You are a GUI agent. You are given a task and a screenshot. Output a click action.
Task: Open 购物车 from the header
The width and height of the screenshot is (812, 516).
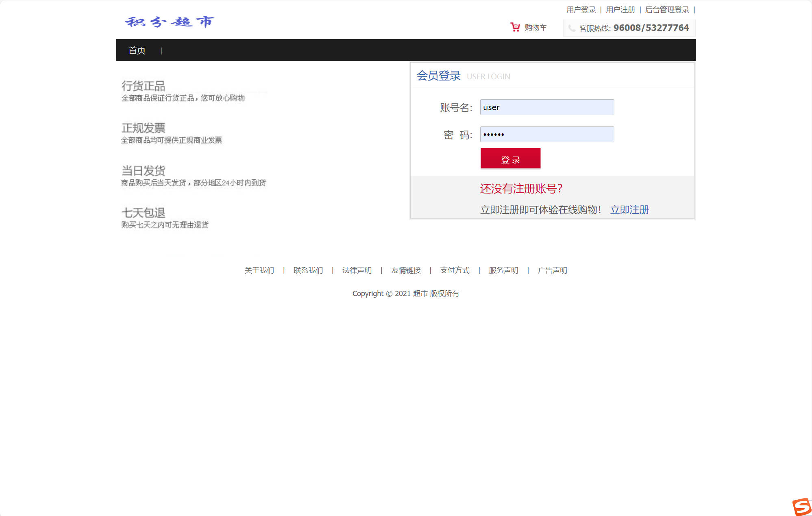[536, 27]
